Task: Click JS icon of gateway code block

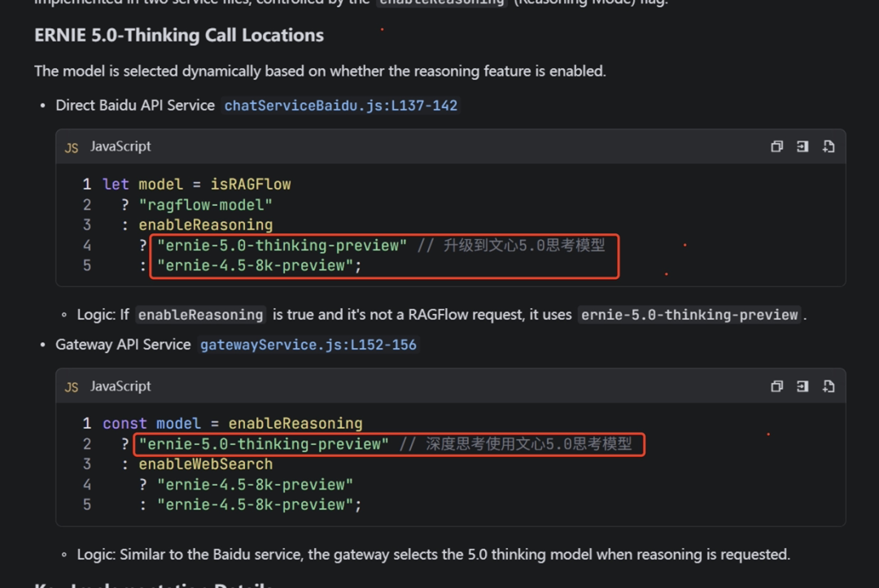Action: click(71, 387)
